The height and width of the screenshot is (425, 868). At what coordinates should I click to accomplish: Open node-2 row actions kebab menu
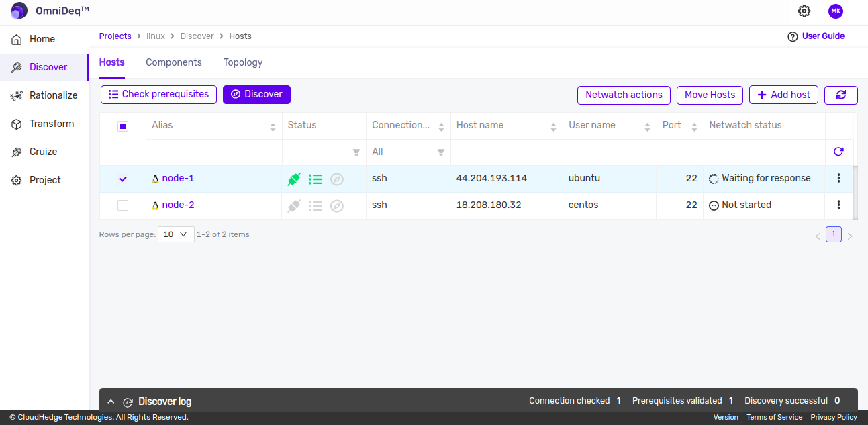tap(838, 205)
